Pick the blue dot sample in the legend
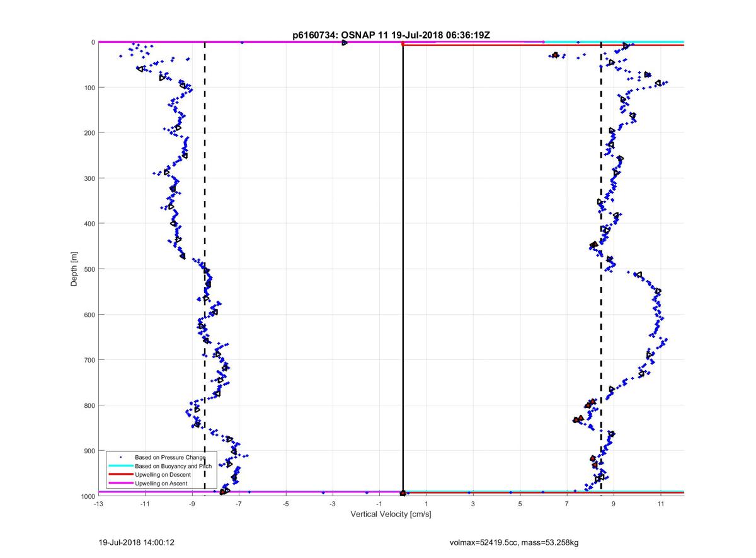The width and height of the screenshot is (756, 558). pyautogui.click(x=120, y=456)
